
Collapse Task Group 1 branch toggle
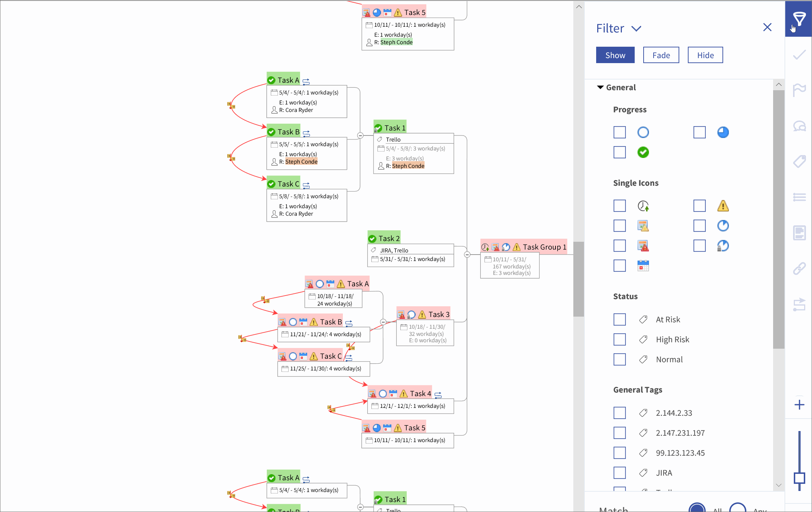467,255
